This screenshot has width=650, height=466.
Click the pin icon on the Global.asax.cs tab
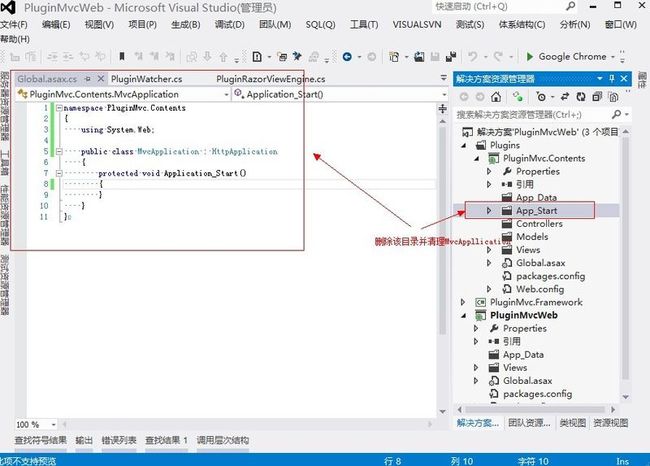pos(88,79)
